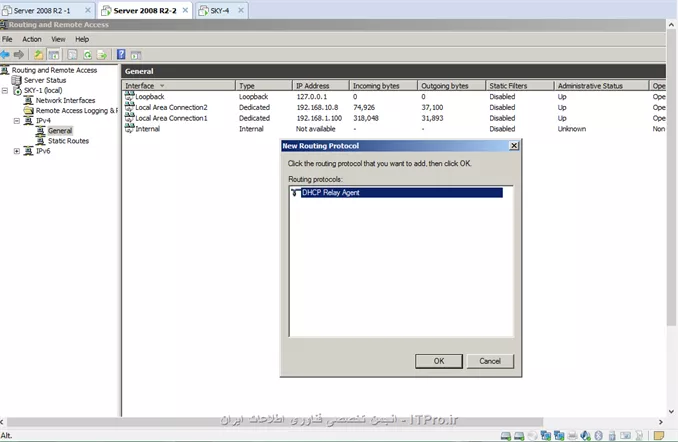Viewport: 678px width, 442px height.
Task: Click the horizontal scrollbar right arrow
Action: [x=660, y=422]
